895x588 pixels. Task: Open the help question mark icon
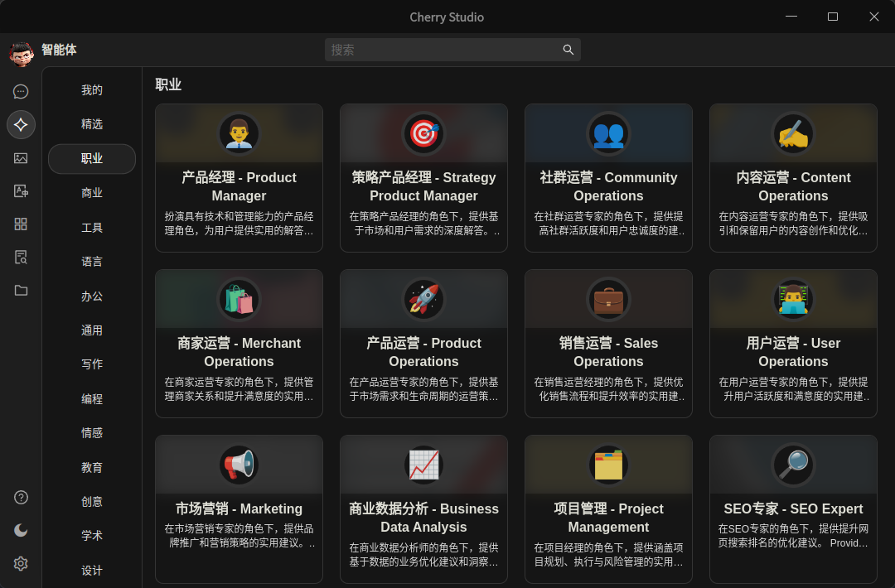(x=21, y=498)
